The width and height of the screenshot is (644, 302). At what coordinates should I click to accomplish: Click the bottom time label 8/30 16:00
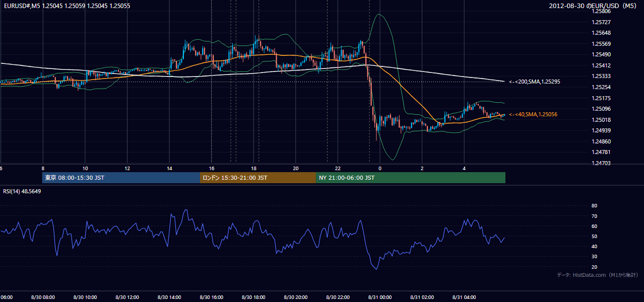pyautogui.click(x=212, y=297)
